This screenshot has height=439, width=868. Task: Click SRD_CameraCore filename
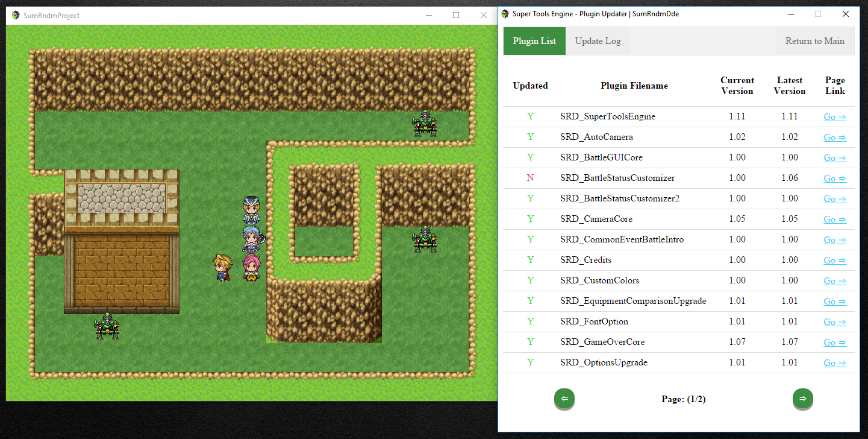click(x=596, y=219)
